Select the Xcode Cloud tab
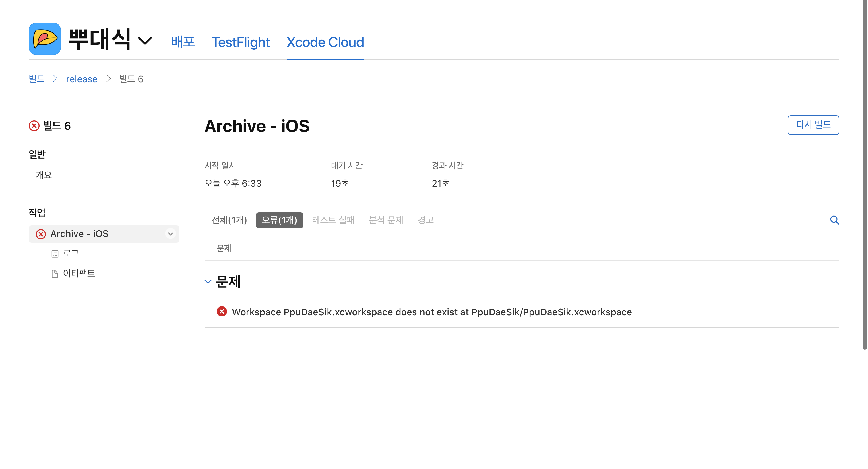Screen dimensions: 868x469 [325, 42]
